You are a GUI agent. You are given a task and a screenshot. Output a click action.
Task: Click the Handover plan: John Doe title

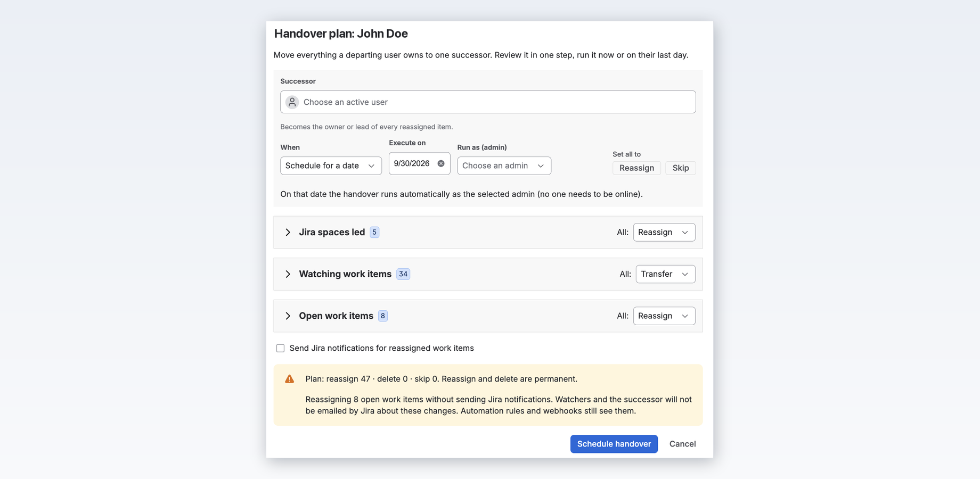click(x=341, y=34)
